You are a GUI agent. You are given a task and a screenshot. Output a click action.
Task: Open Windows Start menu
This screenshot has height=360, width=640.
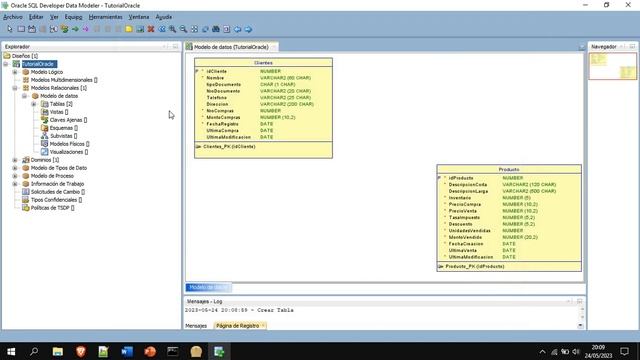[11, 351]
